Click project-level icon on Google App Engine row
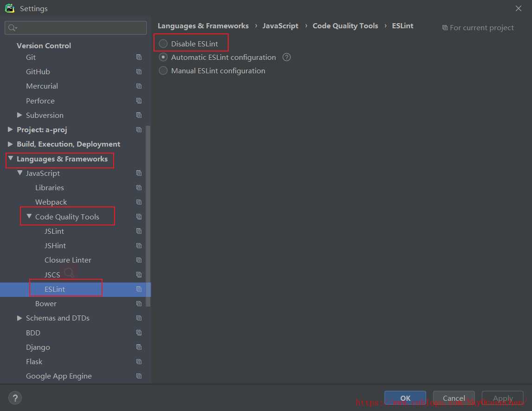The height and width of the screenshot is (411, 532). 139,376
